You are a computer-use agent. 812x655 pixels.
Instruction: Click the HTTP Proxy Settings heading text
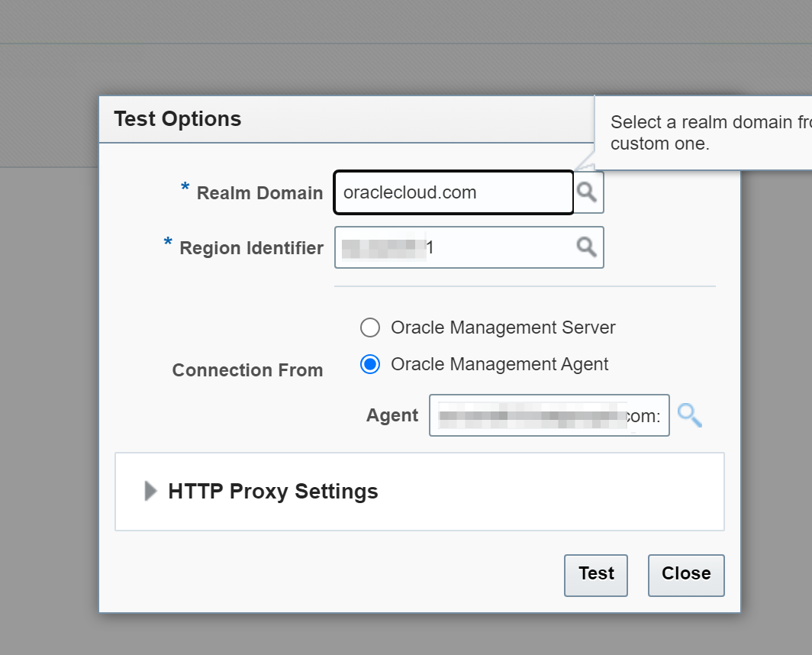point(273,491)
